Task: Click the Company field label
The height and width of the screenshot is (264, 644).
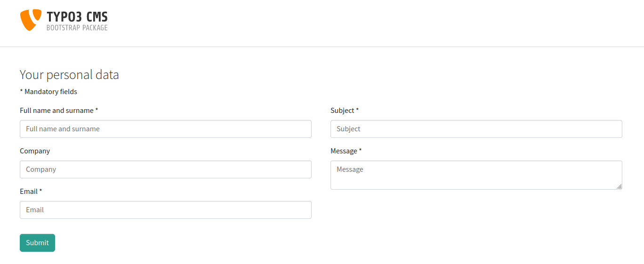Action: pos(35,151)
